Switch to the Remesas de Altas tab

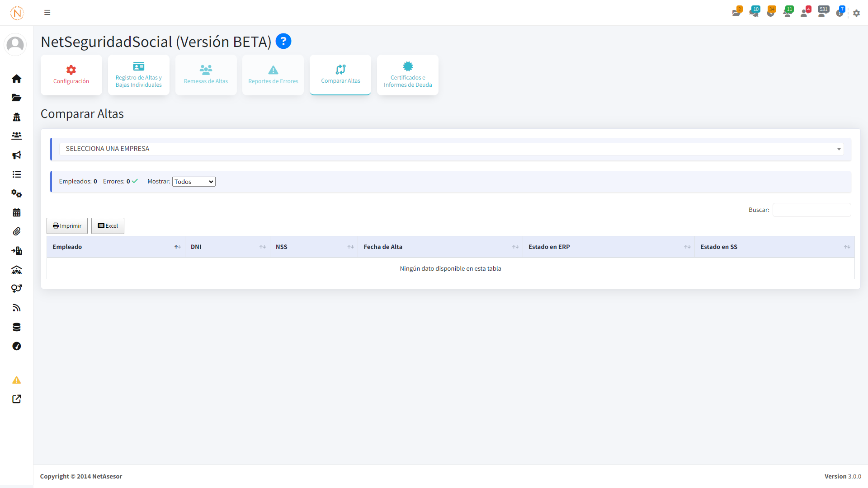coord(206,75)
